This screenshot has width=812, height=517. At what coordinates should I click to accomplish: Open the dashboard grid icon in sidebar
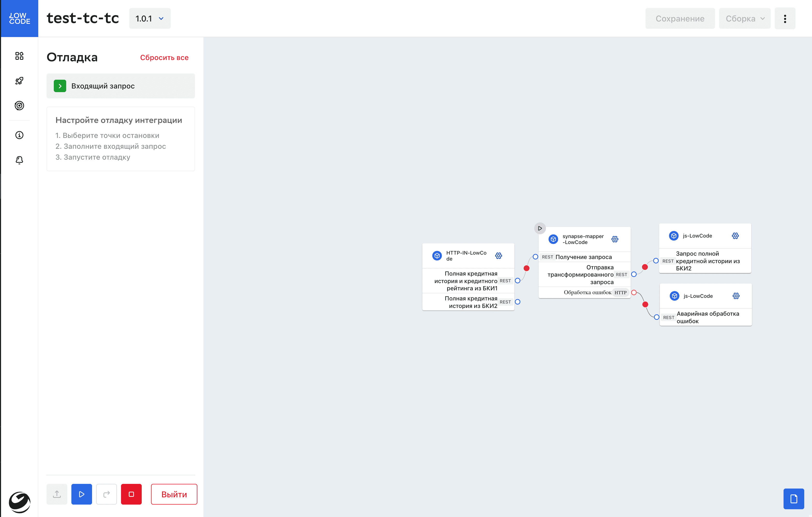tap(19, 56)
